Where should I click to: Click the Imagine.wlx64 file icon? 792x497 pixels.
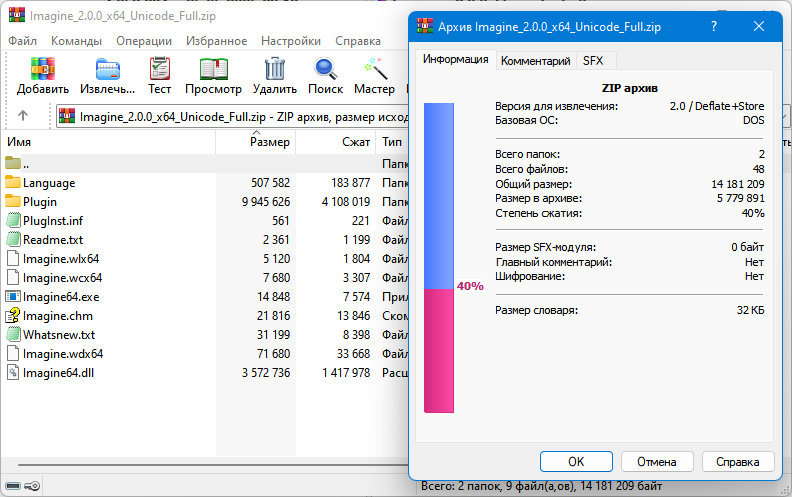13,259
